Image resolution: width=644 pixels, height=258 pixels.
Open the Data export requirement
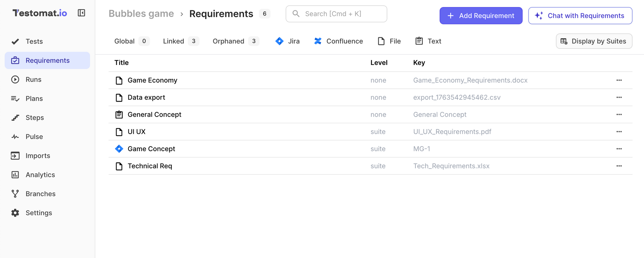click(146, 97)
